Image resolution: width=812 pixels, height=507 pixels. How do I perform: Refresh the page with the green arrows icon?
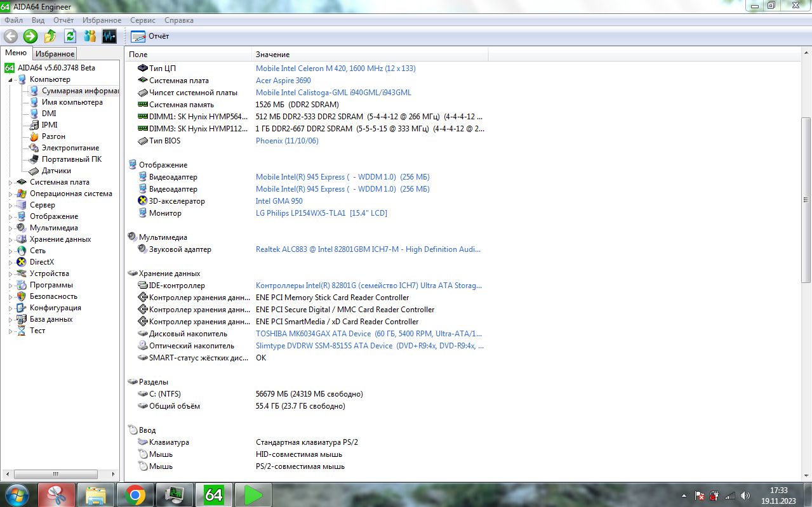[70, 36]
